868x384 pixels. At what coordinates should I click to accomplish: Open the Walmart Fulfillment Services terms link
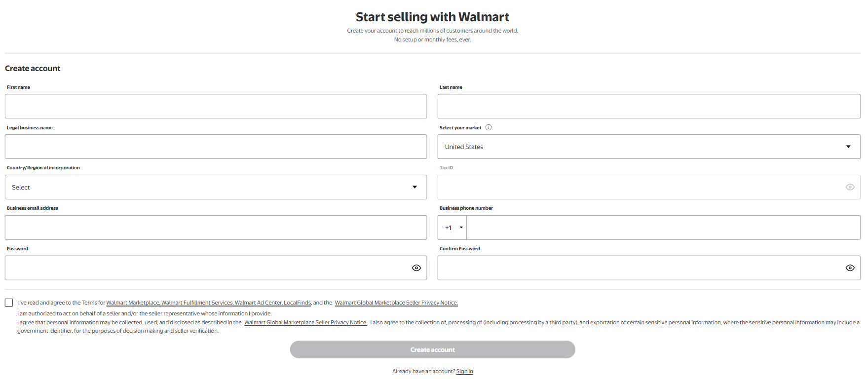pos(197,303)
